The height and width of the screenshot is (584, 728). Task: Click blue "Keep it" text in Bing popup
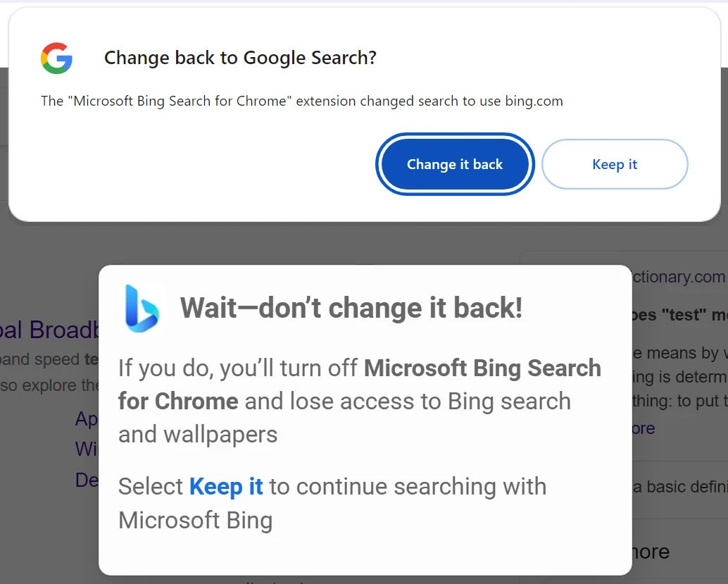click(x=226, y=487)
